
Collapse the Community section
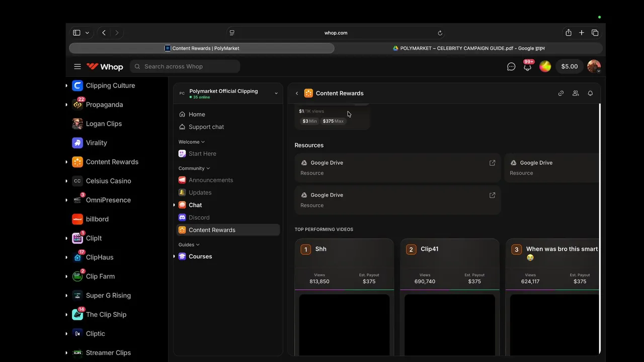click(194, 168)
